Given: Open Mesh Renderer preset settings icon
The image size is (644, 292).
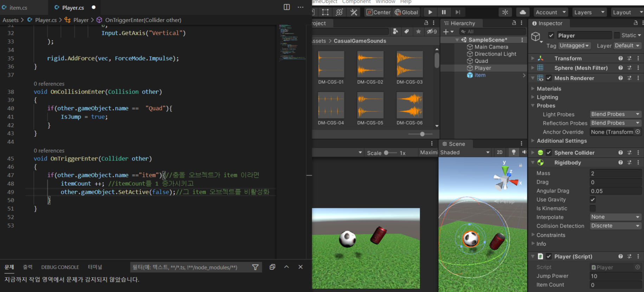Looking at the screenshot, I should coord(629,78).
